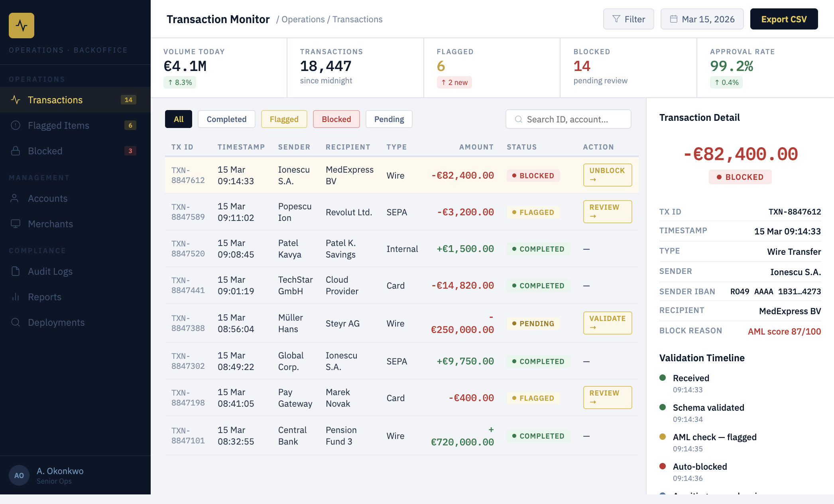Click the Export CSV button

[x=784, y=19]
